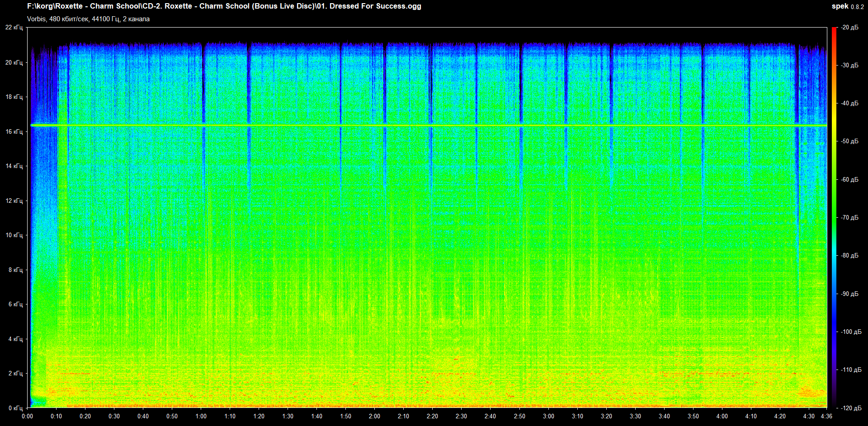
Task: Click the 0 кГц frequency axis label
Action: (15, 408)
